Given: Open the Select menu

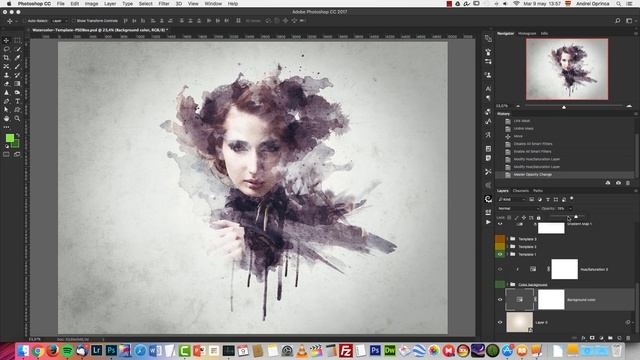Looking at the screenshot, I should 145,4.
